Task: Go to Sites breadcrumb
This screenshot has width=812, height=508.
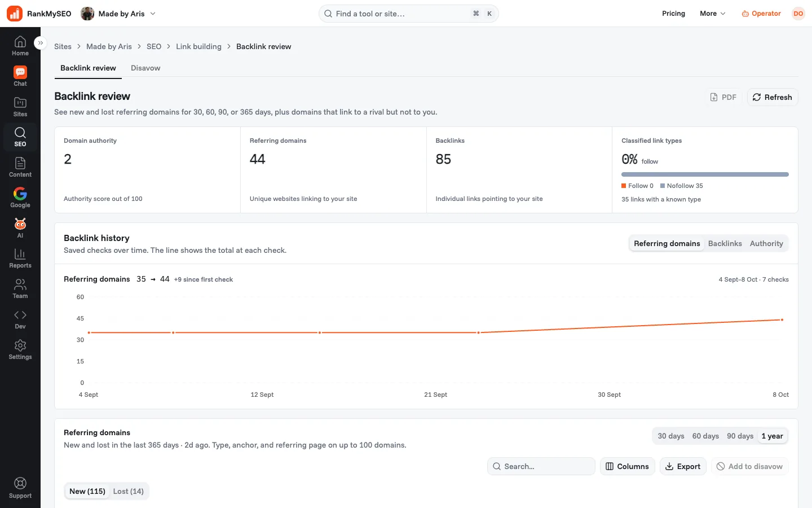Action: click(x=63, y=46)
